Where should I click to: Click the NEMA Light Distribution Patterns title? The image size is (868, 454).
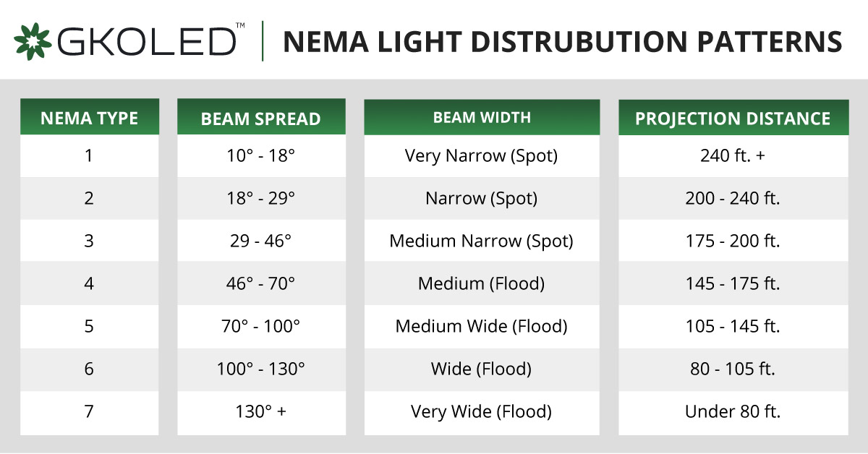click(x=562, y=41)
